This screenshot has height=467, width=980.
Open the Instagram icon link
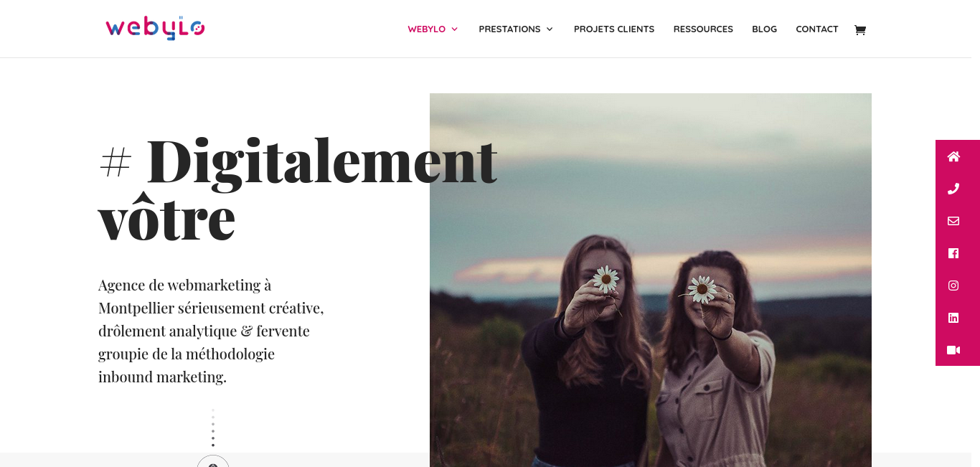coord(953,286)
